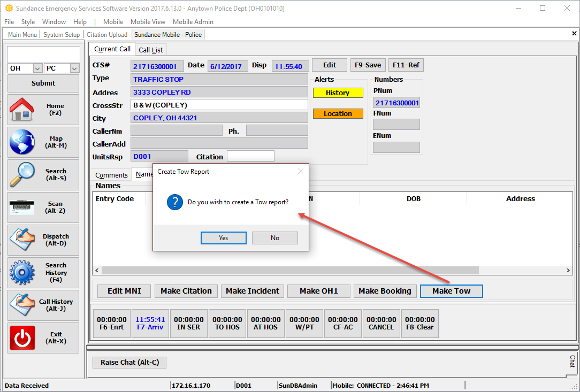The width and height of the screenshot is (580, 392).
Task: Click the CFS# field 21716300001
Action: pyautogui.click(x=157, y=66)
